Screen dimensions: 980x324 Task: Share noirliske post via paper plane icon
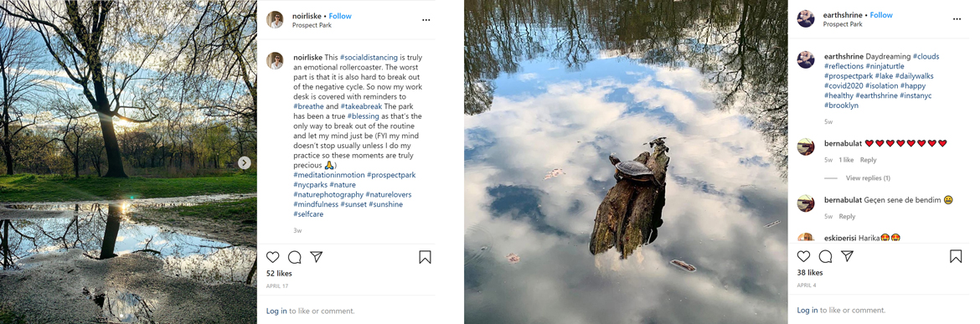[317, 256]
